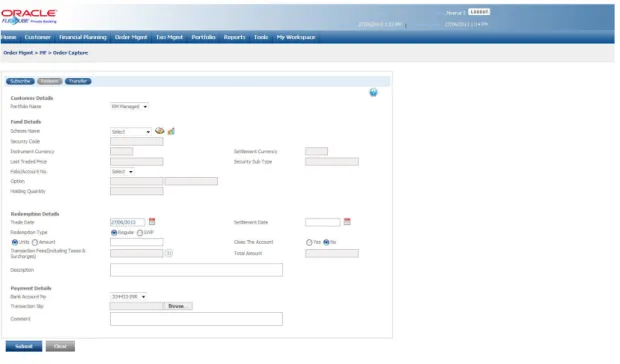This screenshot has height=364, width=620.
Task: Click the Submit button
Action: pos(24,346)
